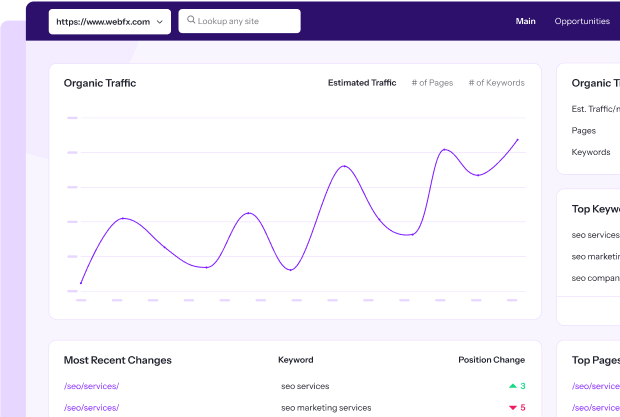620x417 pixels.
Task: Click the green up arrow position icon
Action: click(x=513, y=386)
